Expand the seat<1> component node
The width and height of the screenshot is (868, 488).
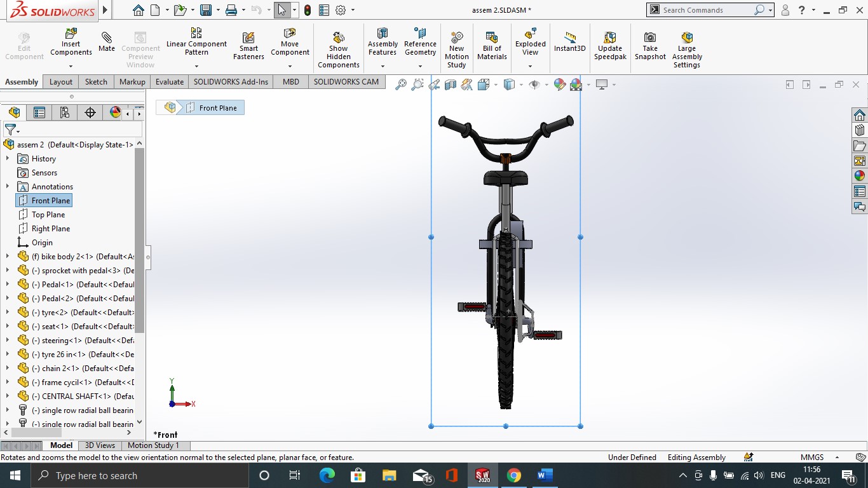8,327
